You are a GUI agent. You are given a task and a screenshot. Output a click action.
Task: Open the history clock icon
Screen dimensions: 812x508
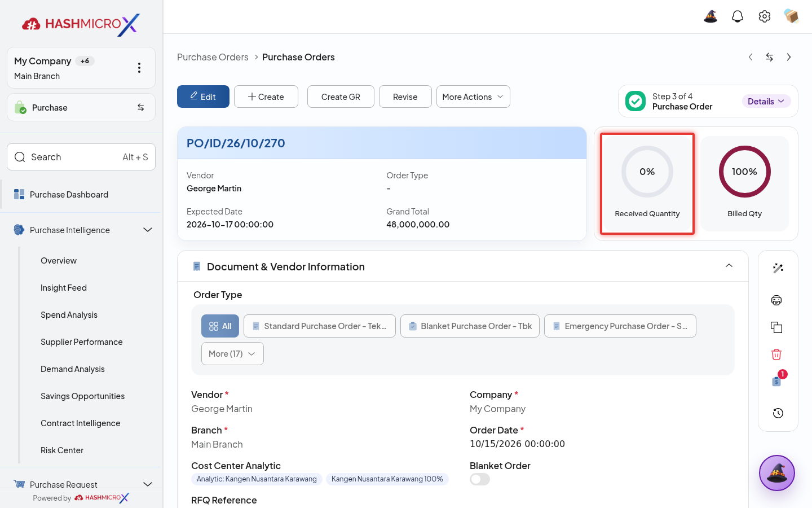tap(778, 413)
